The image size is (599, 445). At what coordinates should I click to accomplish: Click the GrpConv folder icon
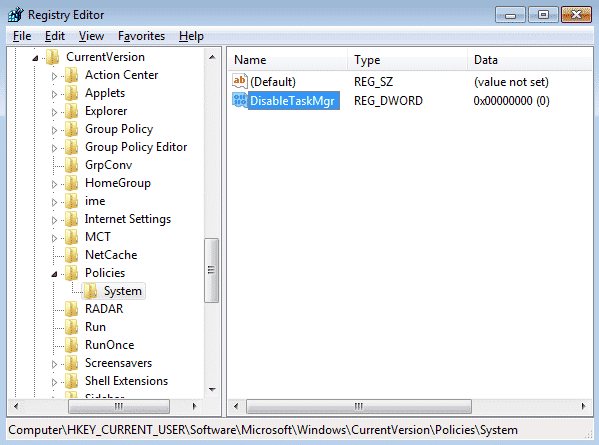point(71,165)
